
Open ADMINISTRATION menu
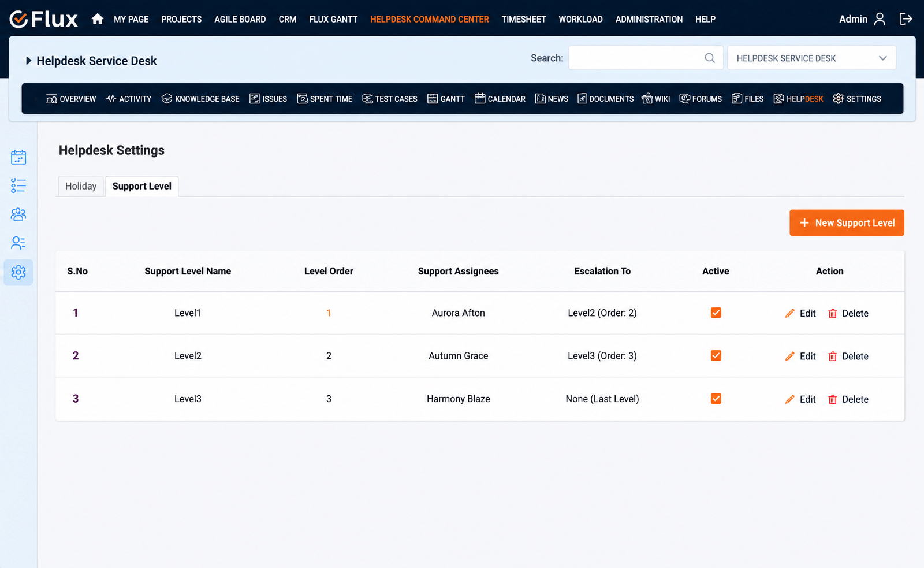pos(649,19)
